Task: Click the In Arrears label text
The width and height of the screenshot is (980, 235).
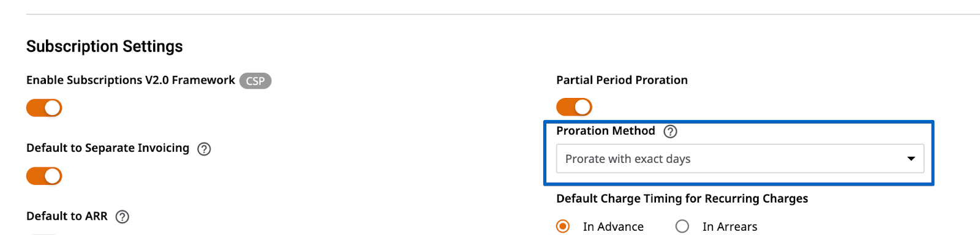Action: point(729,226)
